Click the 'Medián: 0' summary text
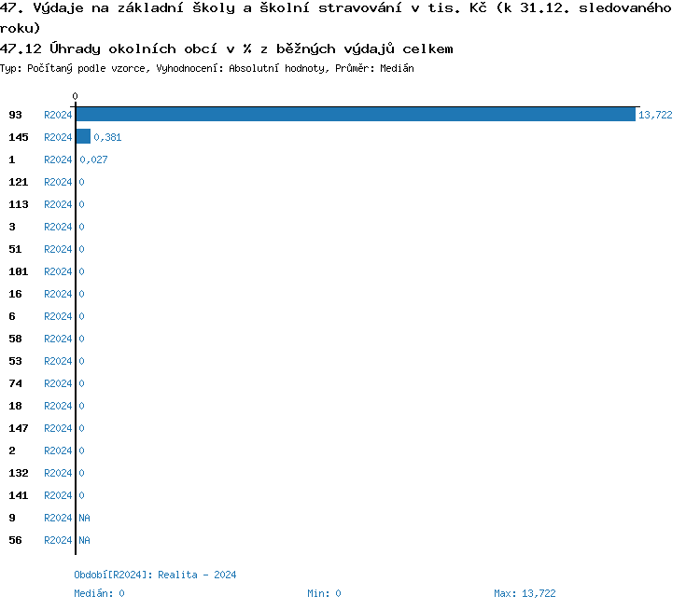This screenshot has height=610, width=700. [x=99, y=593]
